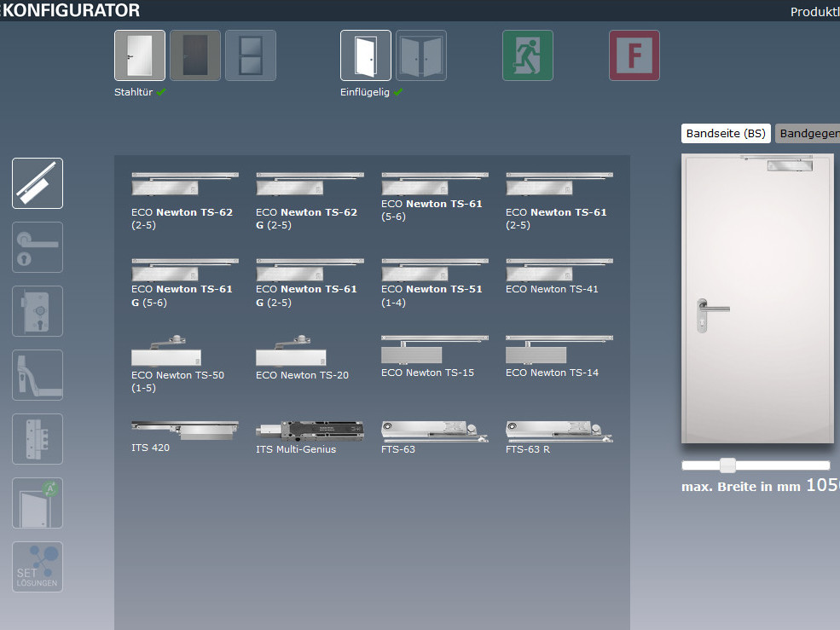Click the KONFIGURATOR title

pos(71,10)
